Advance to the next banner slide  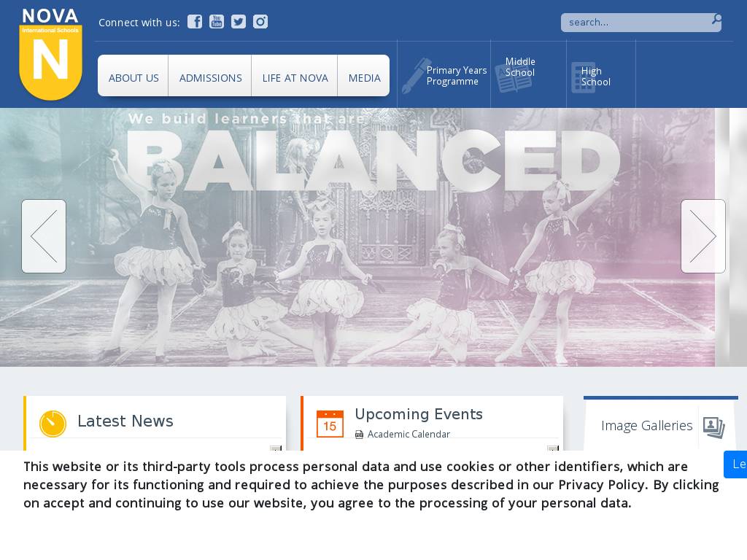[x=703, y=236]
